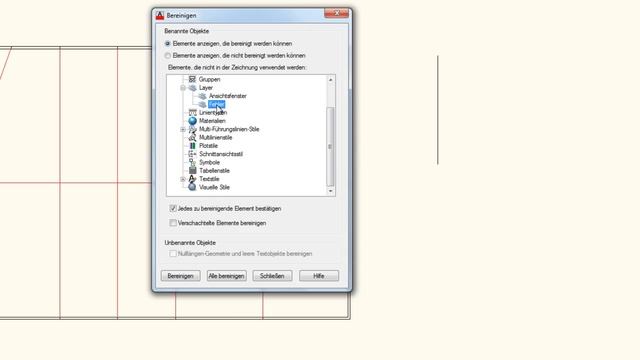
Task: Click the Schließen button
Action: (272, 276)
